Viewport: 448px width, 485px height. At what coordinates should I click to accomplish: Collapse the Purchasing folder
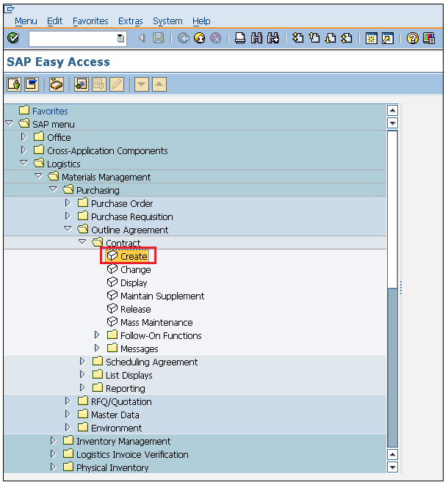(54, 189)
